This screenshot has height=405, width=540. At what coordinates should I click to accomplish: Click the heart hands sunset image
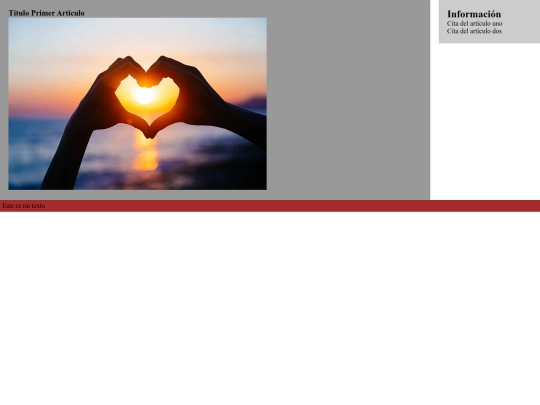[137, 104]
